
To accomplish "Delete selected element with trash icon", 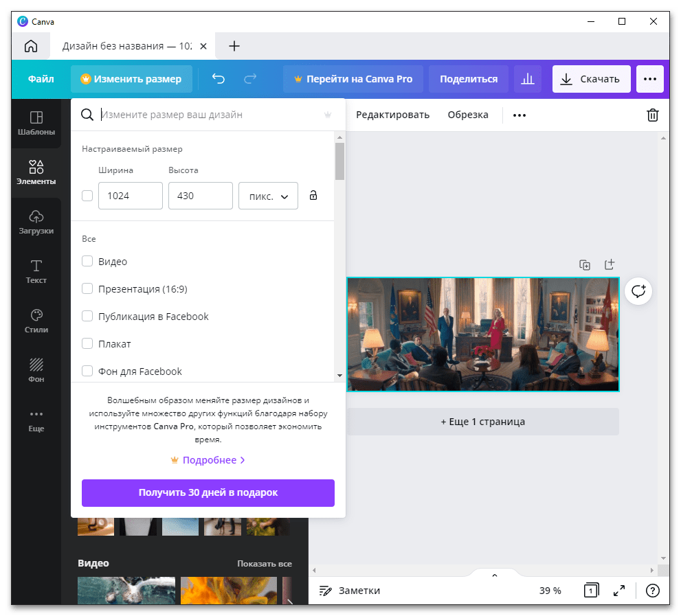I will tap(652, 115).
